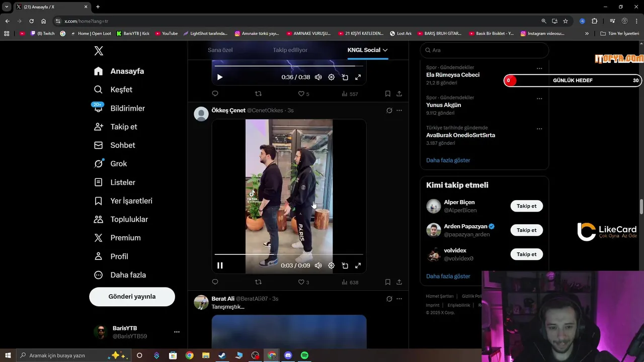Open more options on Berat Ali post

(399, 299)
